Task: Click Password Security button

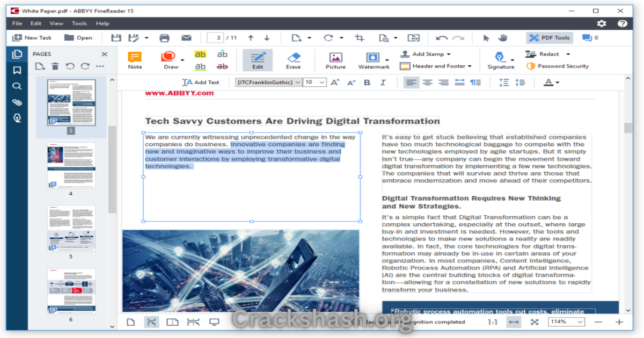Action: 558,66
